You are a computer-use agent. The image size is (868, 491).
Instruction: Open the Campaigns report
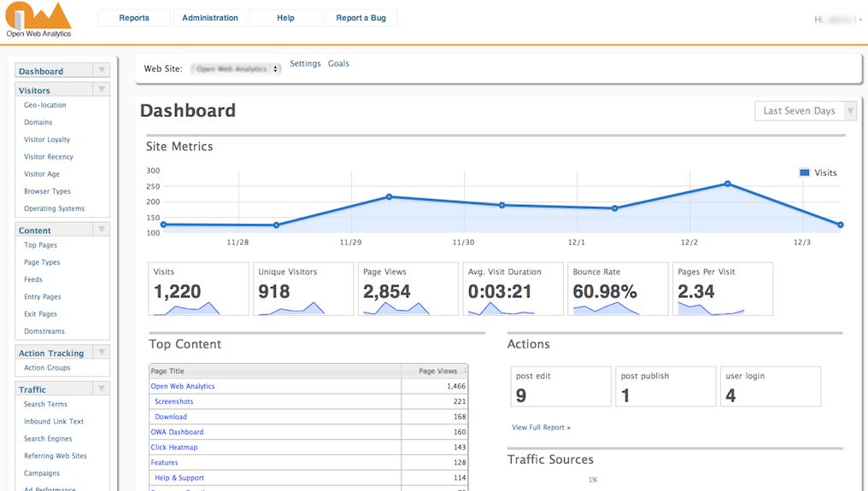coord(42,473)
